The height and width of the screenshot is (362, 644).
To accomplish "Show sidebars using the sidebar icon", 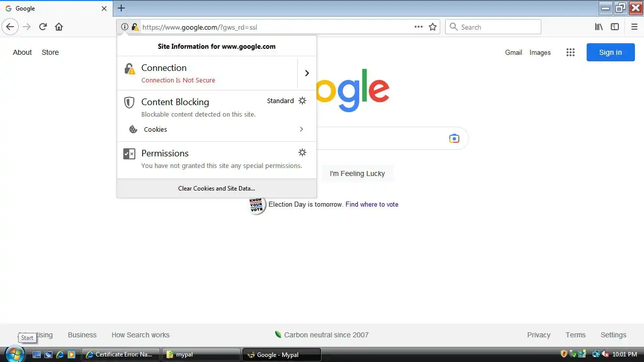I will pyautogui.click(x=615, y=27).
